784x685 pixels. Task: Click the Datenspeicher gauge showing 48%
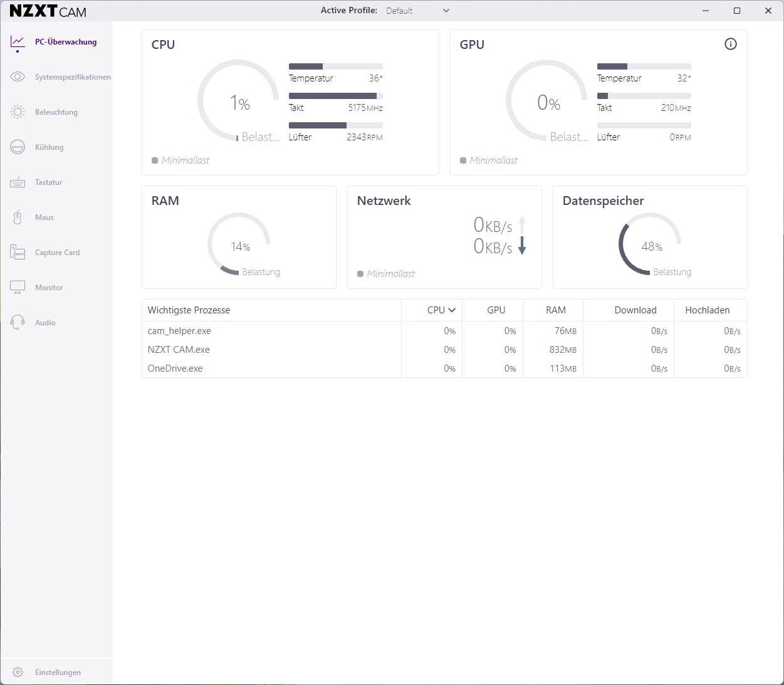[x=650, y=244]
